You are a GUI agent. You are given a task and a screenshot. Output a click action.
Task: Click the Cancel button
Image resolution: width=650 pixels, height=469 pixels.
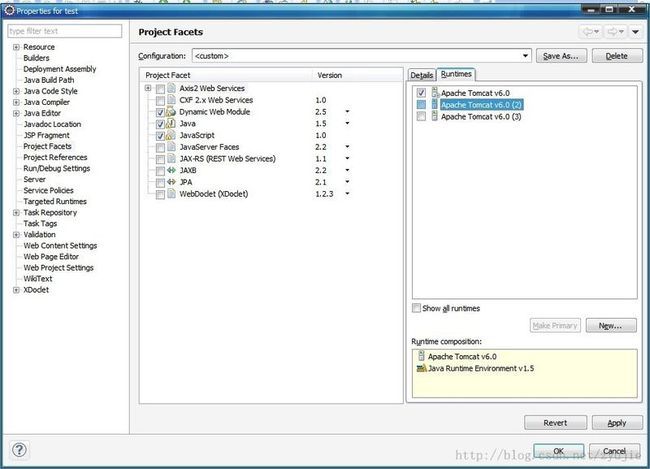coord(614,451)
